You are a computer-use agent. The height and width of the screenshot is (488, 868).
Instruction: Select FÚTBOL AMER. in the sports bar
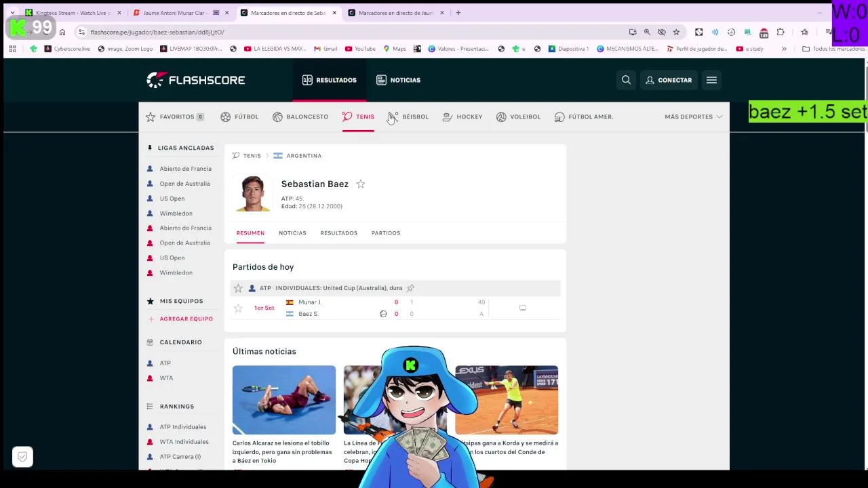click(x=584, y=117)
